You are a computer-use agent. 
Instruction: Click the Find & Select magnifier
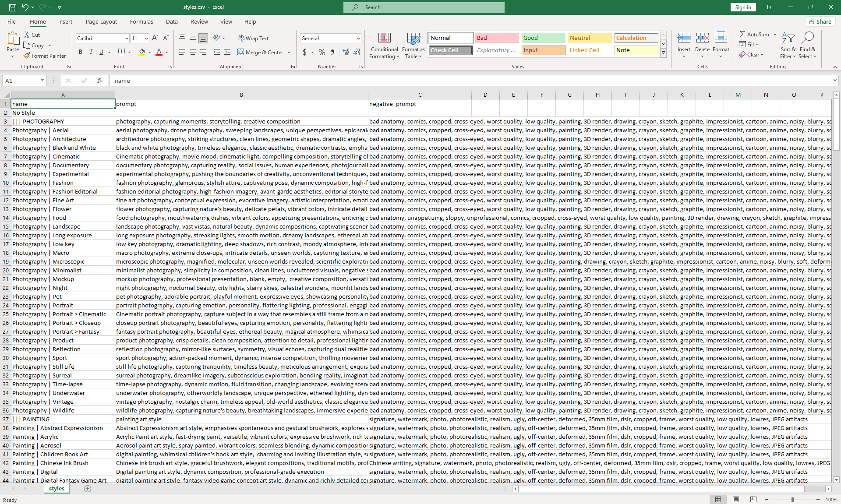click(807, 39)
